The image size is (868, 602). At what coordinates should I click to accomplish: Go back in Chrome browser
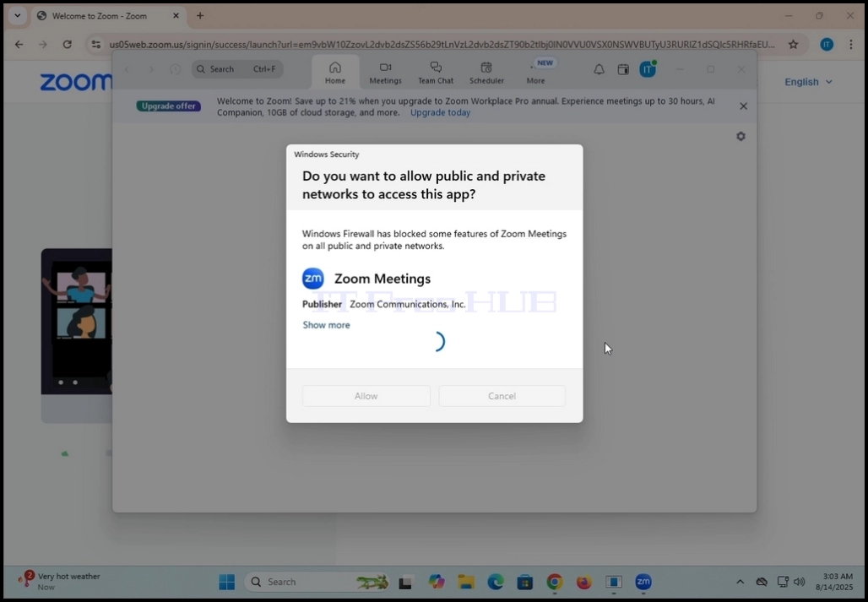[19, 44]
